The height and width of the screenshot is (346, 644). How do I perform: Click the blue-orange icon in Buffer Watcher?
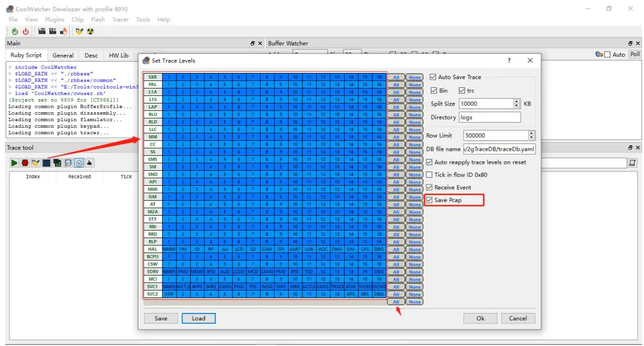pos(599,54)
